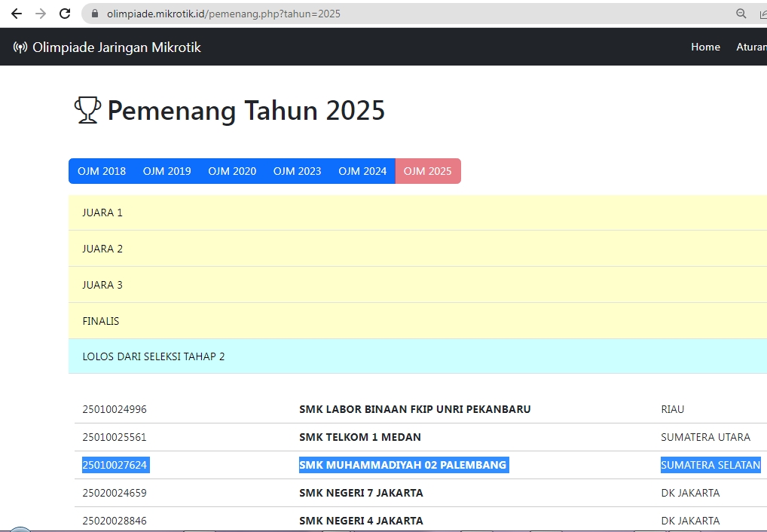The height and width of the screenshot is (532, 767).
Task: Expand the FINALIS section
Action: coord(101,321)
